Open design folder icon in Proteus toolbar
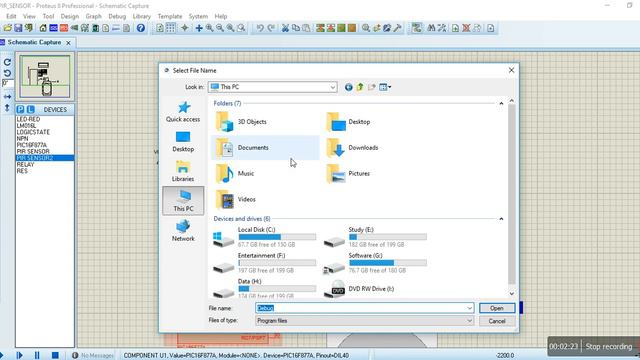Screen dimensions: 640x360 pyautogui.click(x=7, y=28)
